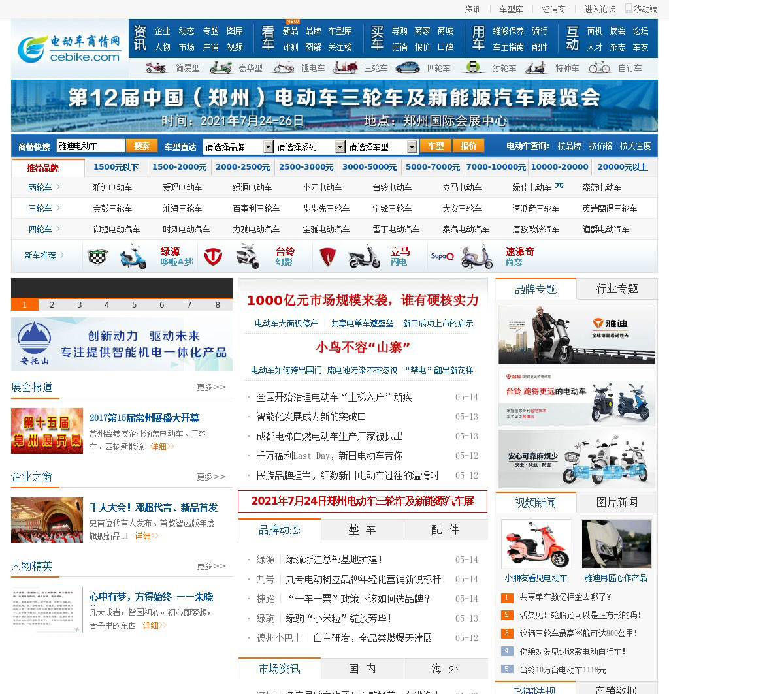784x694 pixels.
Task: Click the orange 车型 button
Action: point(436,146)
